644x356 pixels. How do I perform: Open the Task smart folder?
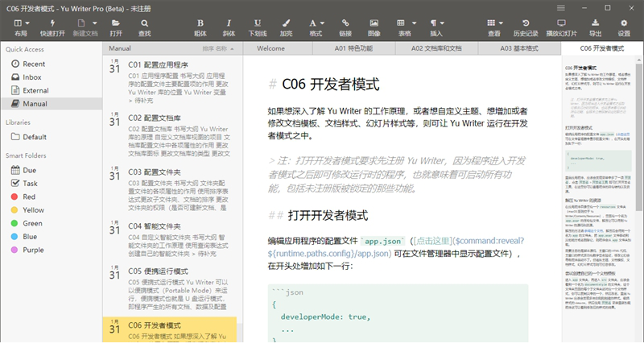[52, 184]
